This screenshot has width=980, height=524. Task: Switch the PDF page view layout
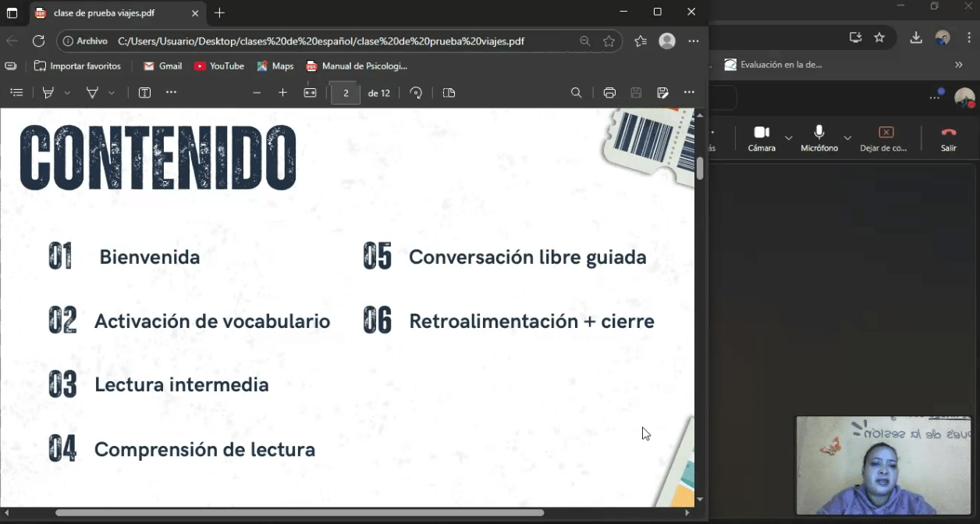[x=449, y=93]
